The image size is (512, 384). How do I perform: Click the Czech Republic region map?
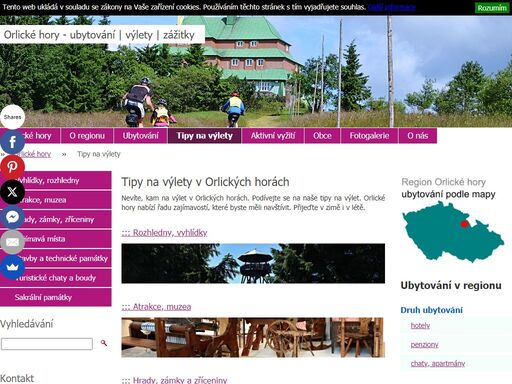(453, 232)
